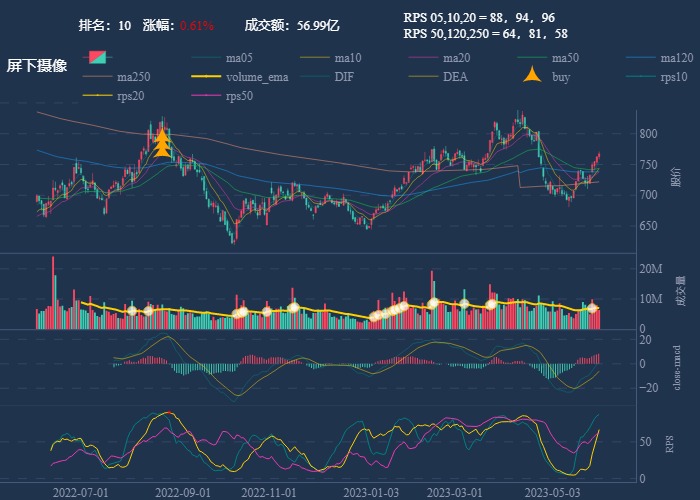
Task: Hide the ma10 moving average line
Action: click(x=347, y=58)
